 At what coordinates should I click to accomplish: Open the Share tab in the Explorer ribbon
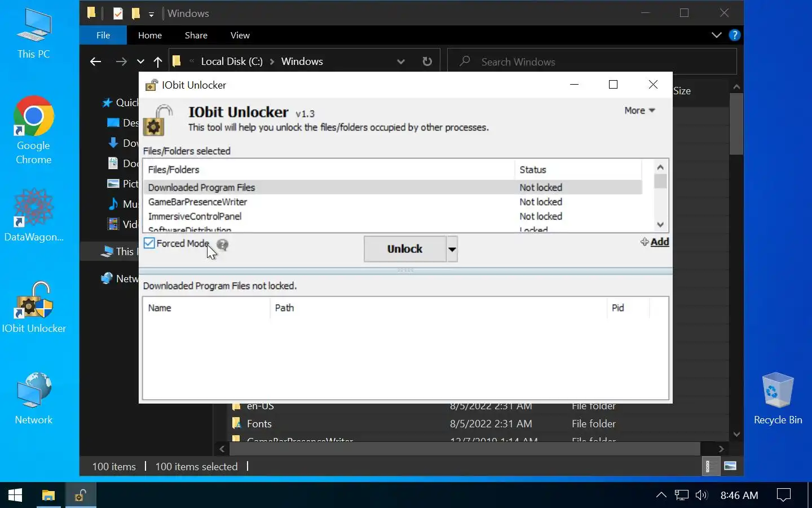196,35
